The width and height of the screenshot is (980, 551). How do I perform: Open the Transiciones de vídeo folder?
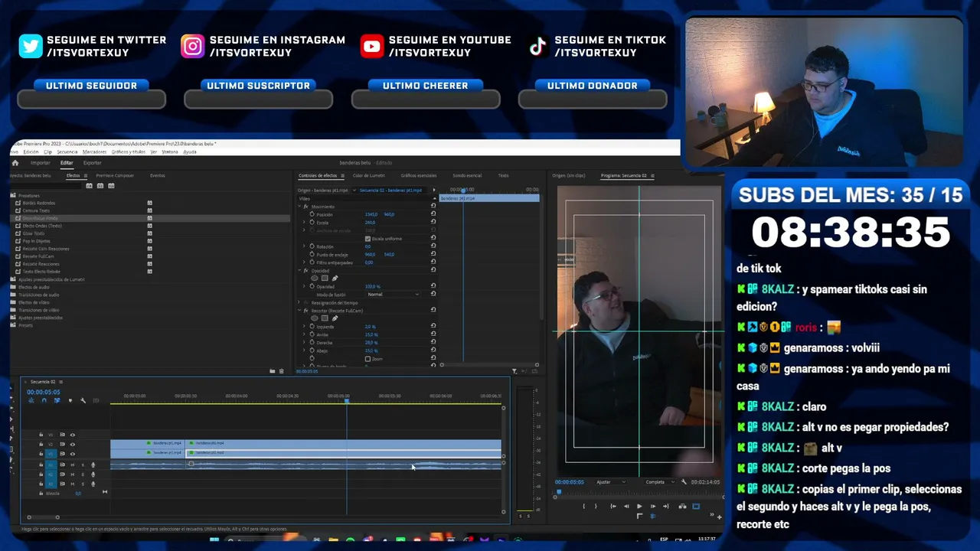(x=38, y=310)
